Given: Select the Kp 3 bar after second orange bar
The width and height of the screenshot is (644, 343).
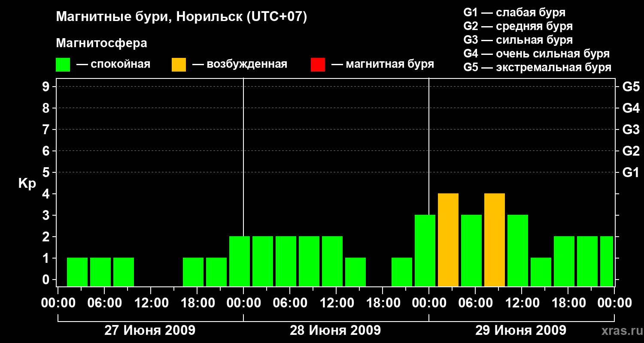Looking at the screenshot, I should 518,250.
